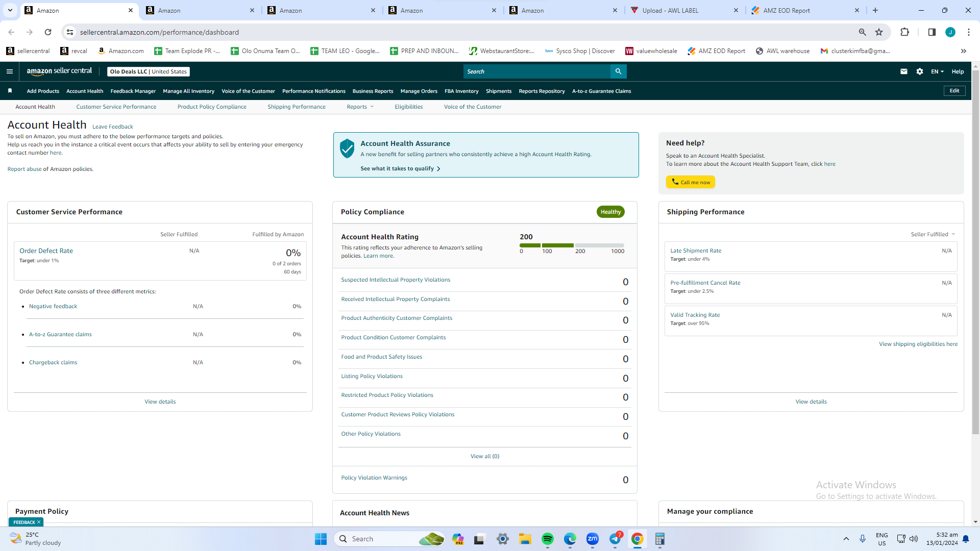Reload the page in Chrome

[x=48, y=32]
